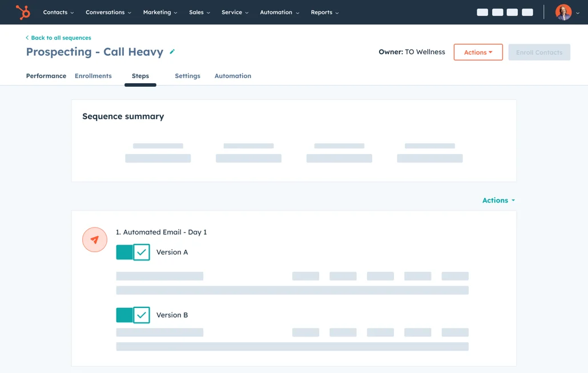Disable the Version A email variant

[x=132, y=252]
